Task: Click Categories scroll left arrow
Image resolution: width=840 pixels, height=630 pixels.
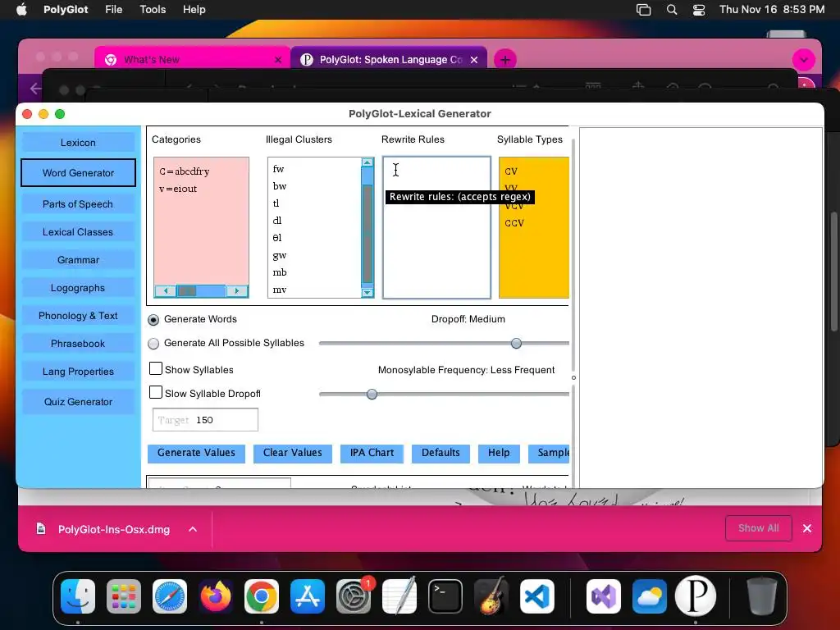Action: tap(166, 291)
